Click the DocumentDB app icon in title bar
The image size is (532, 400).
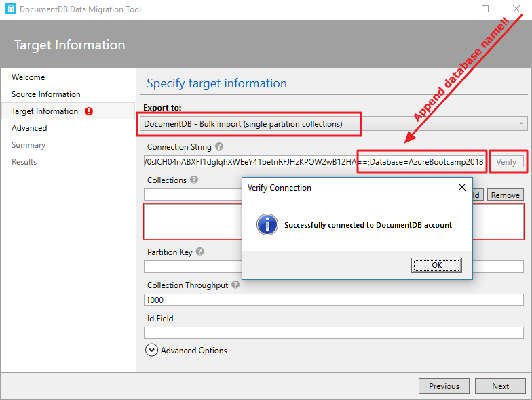click(x=11, y=9)
